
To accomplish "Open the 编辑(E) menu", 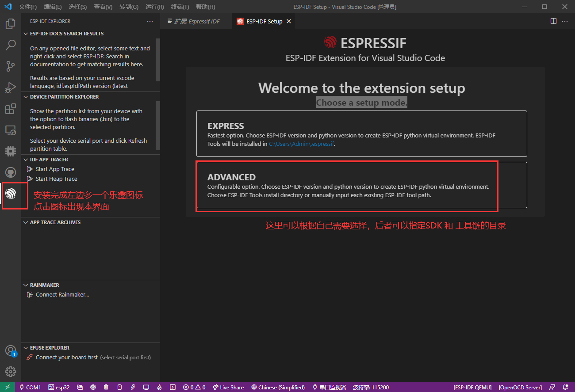I will coord(53,7).
